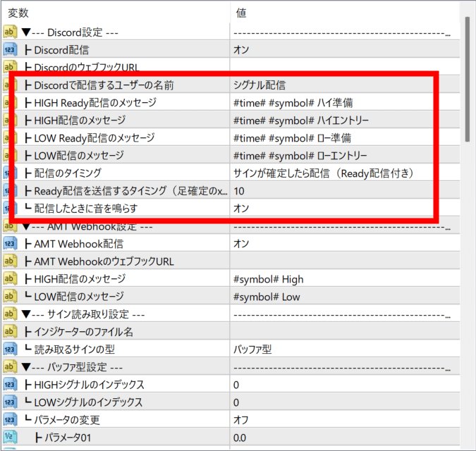476x451 pixels.
Task: Open 読み取るサインの型 value バッファ型
Action: [252, 349]
